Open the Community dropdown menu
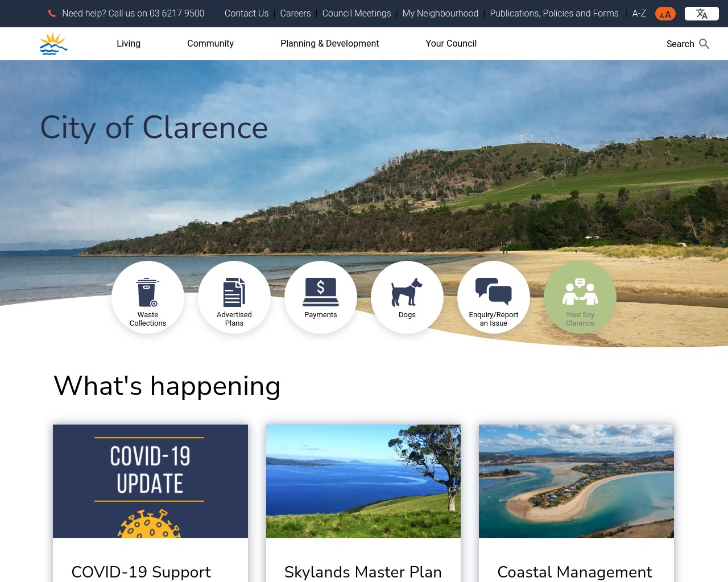 [210, 44]
